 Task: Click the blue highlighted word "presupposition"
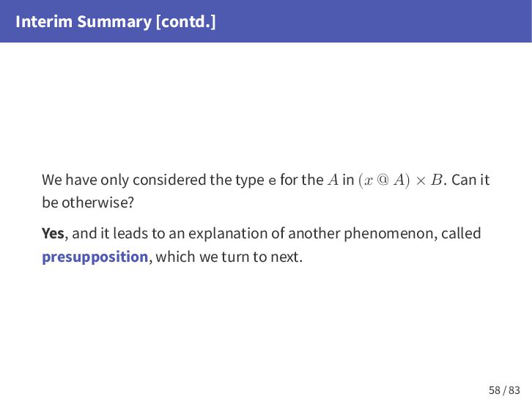pyautogui.click(x=95, y=257)
